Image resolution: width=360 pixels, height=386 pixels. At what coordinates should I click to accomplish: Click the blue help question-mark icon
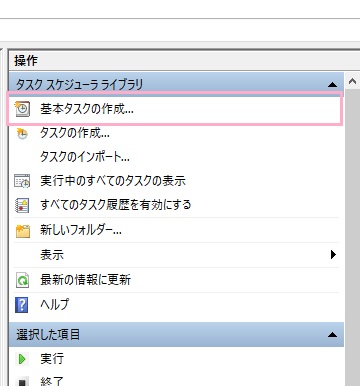point(22,305)
